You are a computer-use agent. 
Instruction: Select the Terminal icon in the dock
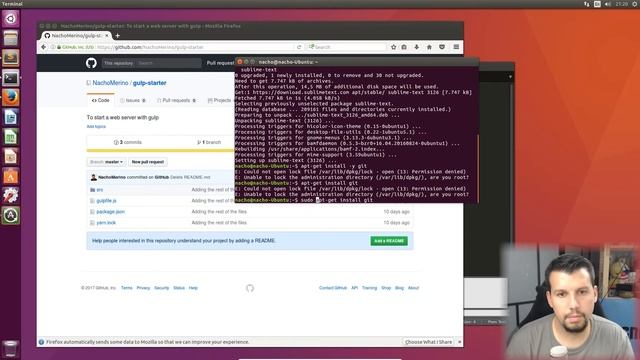[x=11, y=78]
